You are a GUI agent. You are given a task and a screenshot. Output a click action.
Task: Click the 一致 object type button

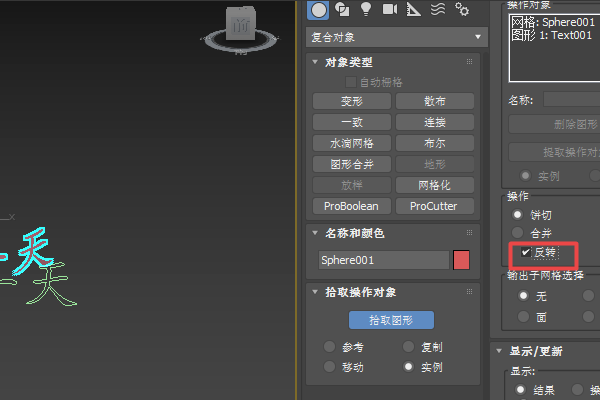point(352,122)
